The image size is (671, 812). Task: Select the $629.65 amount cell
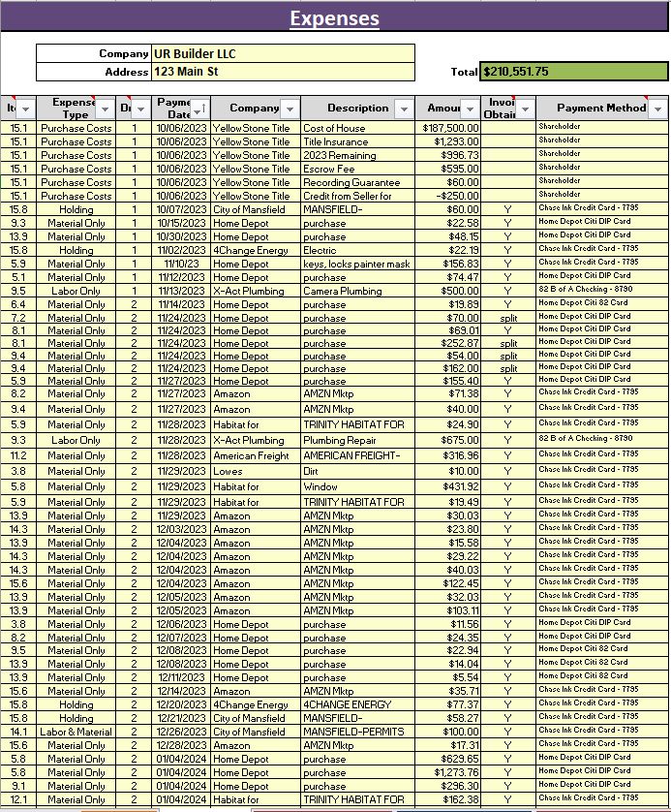pyautogui.click(x=448, y=759)
